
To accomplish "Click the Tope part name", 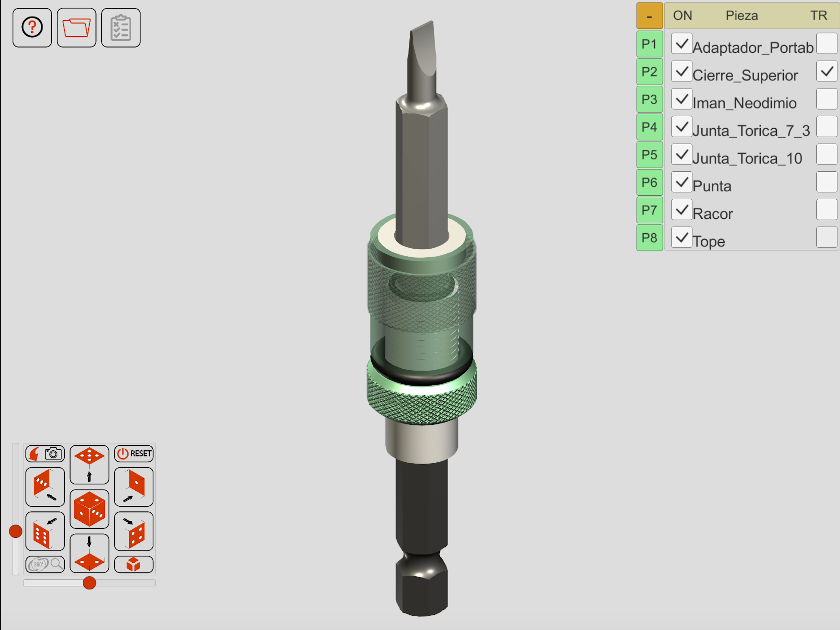I will click(x=709, y=242).
